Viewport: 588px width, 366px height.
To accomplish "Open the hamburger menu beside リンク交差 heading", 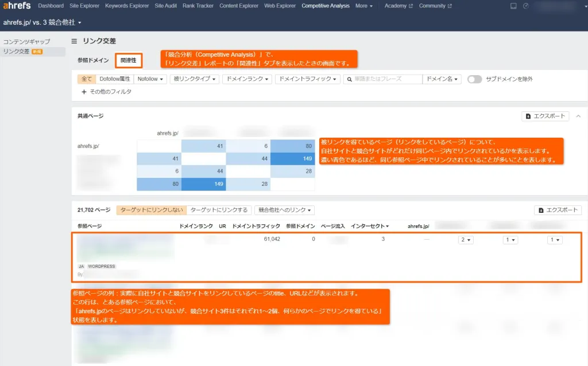I will [75, 41].
